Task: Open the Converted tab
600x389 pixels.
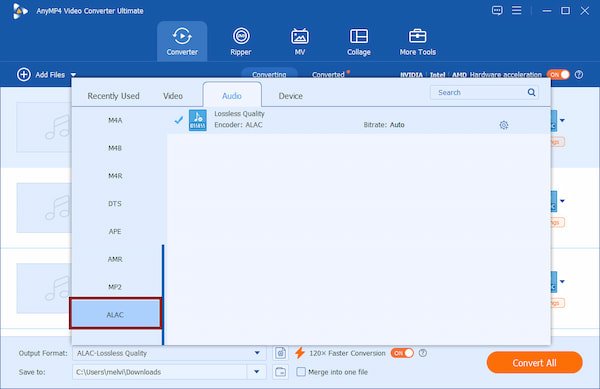Action: point(328,75)
